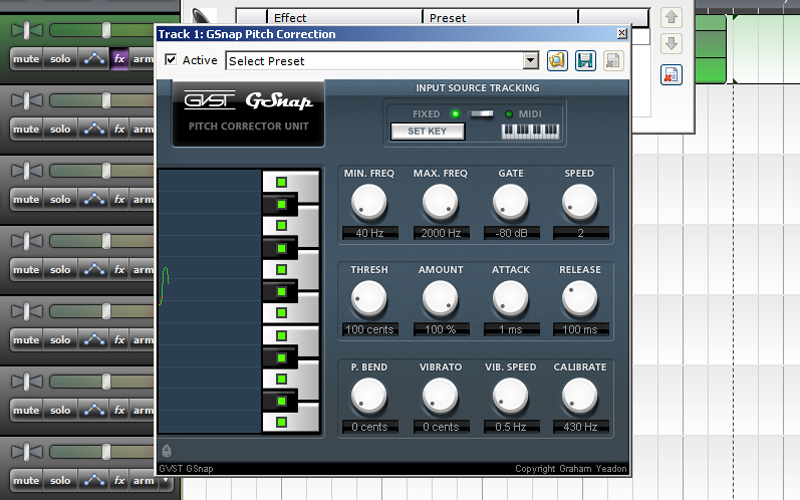Click the 1 ms attack value
Screen dimensions: 800x500
pyautogui.click(x=511, y=330)
